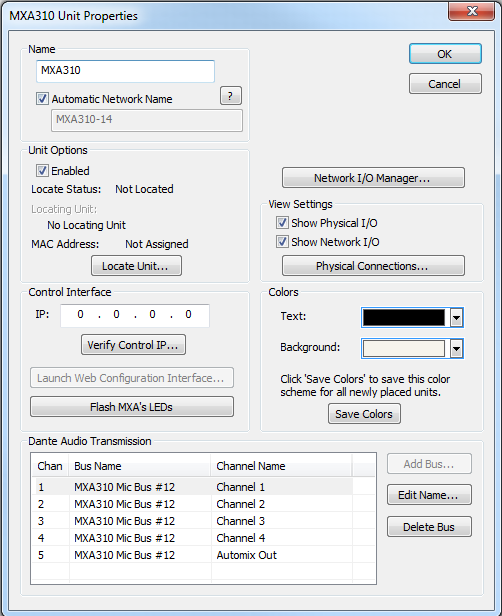Click the Save Colors button

pos(364,414)
